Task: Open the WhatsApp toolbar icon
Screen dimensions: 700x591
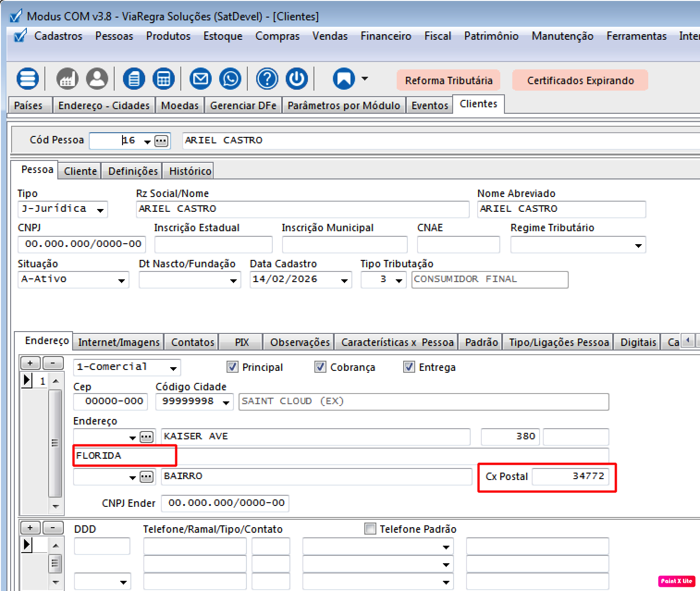Action: pos(230,79)
